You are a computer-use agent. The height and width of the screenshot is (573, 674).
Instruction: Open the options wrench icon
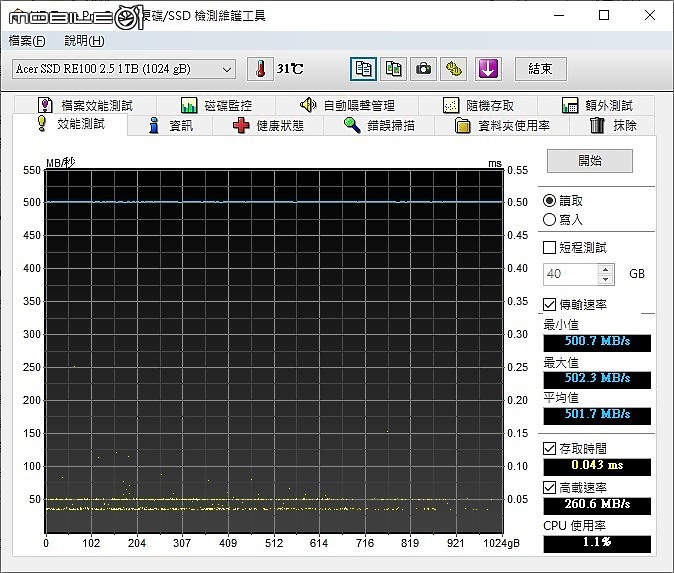453,69
